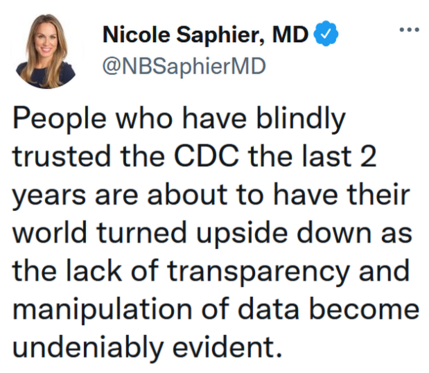Click the blue verified checkmark badge
Image resolution: width=429 pixels, height=373 pixels.
327,33
